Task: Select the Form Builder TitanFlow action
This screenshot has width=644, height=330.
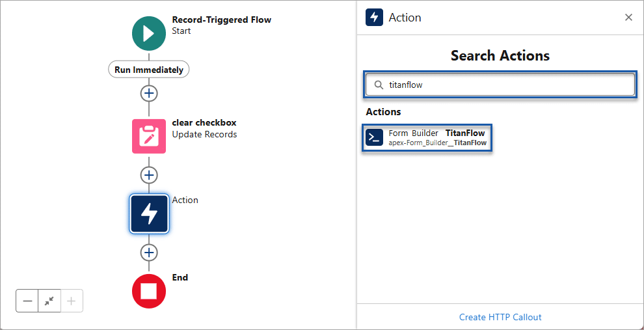Action: click(x=436, y=137)
